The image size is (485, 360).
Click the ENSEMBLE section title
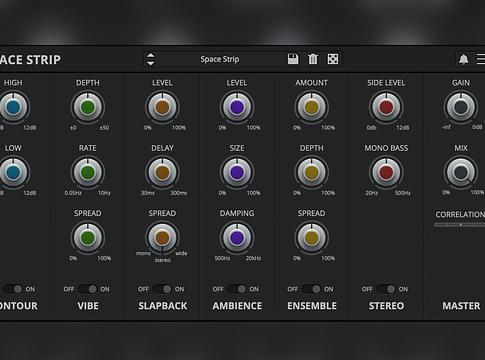[312, 306]
